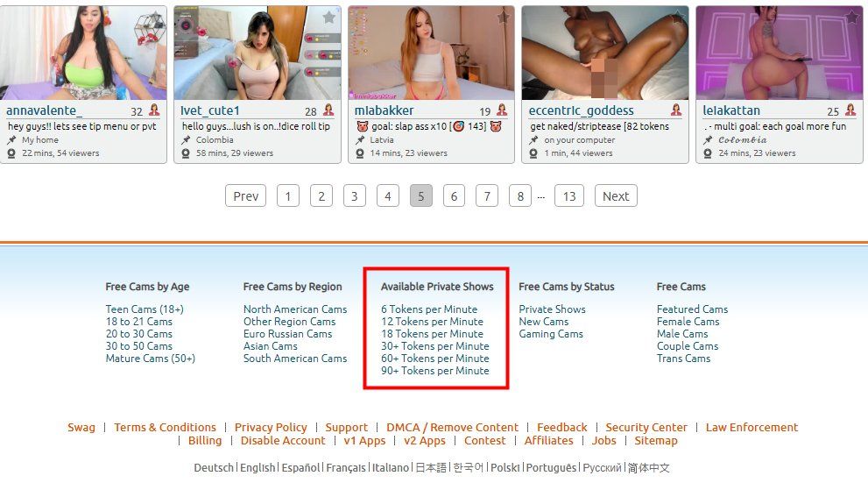Go to page 6 of results
Image resolution: width=868 pixels, height=483 pixels.
pos(454,195)
